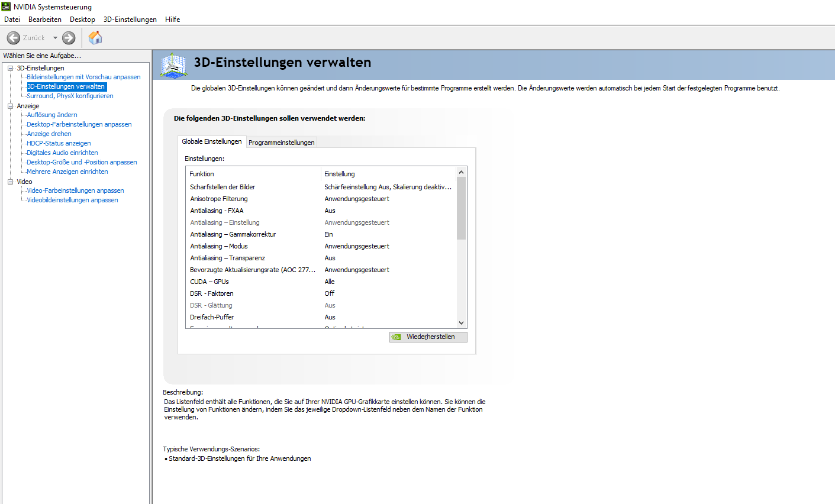The image size is (835, 504).
Task: Open the Desktop menu
Action: pyautogui.click(x=82, y=20)
